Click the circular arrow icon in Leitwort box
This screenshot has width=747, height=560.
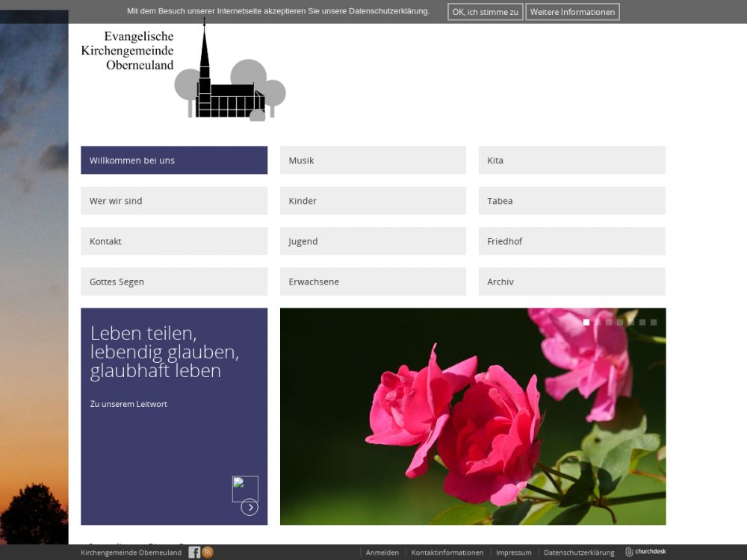[x=249, y=508]
